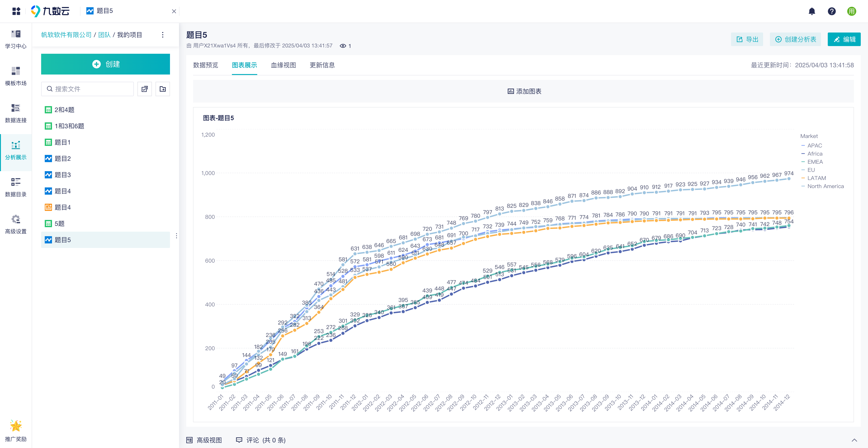Open 高级视图 at the bottom
Screen dimensions: 868x448
coord(204,440)
